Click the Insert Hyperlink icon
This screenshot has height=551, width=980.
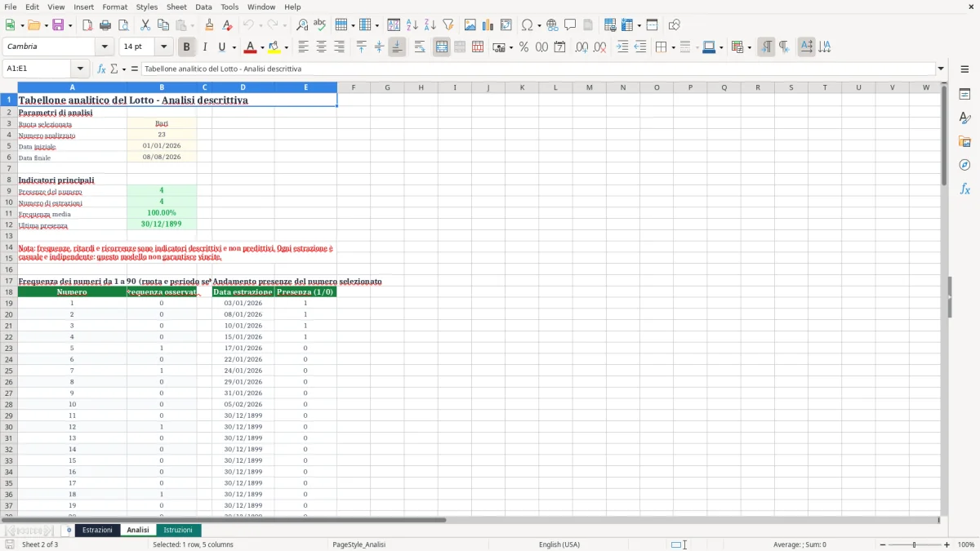click(553, 25)
